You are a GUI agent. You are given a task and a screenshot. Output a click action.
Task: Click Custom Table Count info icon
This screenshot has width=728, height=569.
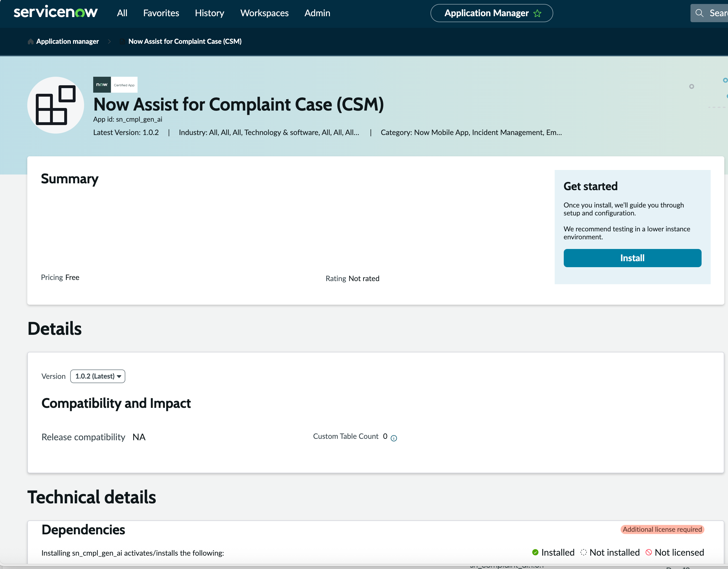click(393, 438)
